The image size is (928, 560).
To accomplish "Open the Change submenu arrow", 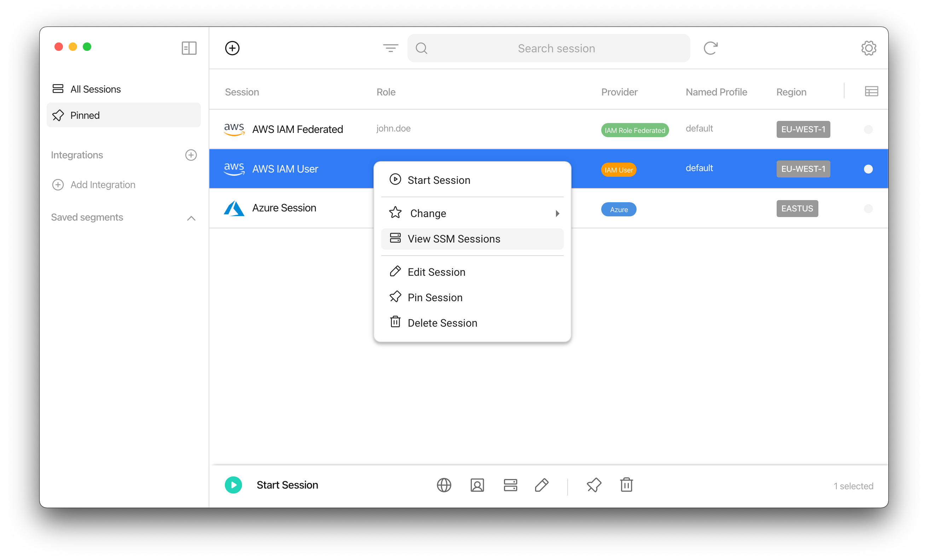I will [x=557, y=213].
